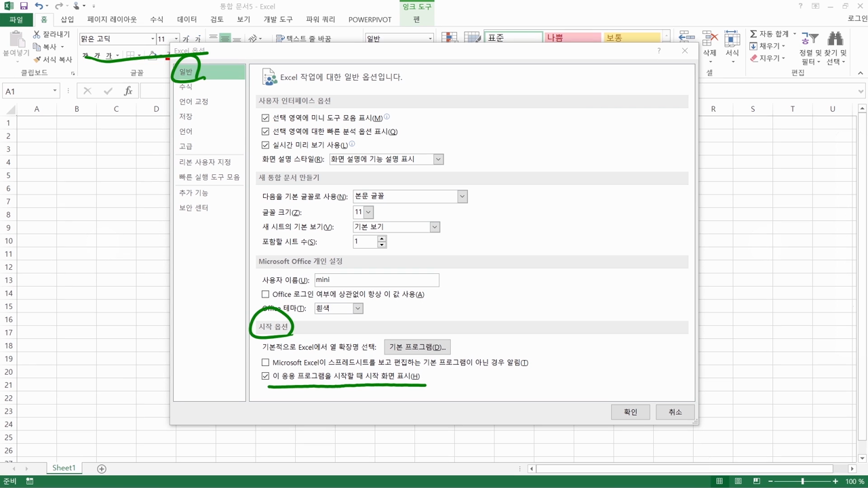The height and width of the screenshot is (488, 868).
Task: Open the File (파일) tab
Action: click(16, 20)
